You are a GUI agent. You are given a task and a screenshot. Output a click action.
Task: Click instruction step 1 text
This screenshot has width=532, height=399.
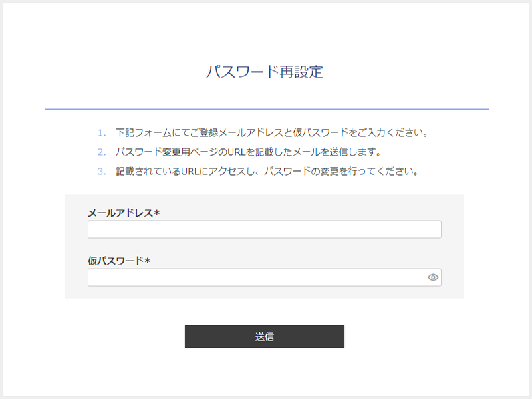click(x=275, y=132)
